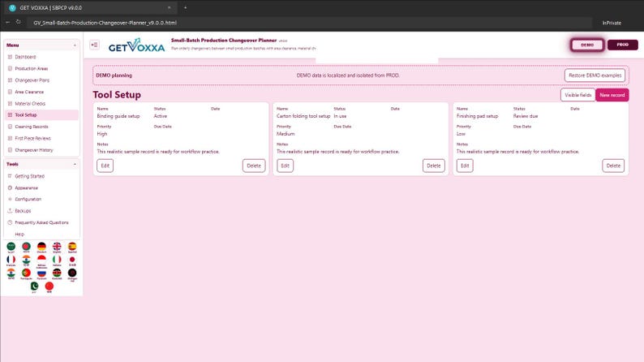The width and height of the screenshot is (644, 362).
Task: Click the 'Medium' priority value
Action: (x=286, y=134)
